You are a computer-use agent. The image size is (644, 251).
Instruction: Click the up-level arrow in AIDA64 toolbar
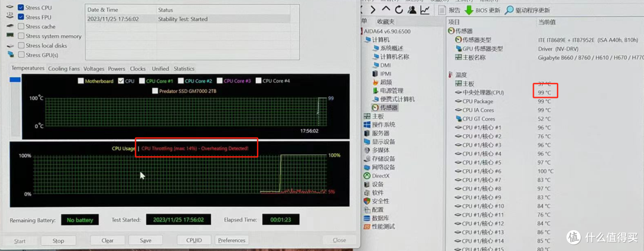(386, 9)
